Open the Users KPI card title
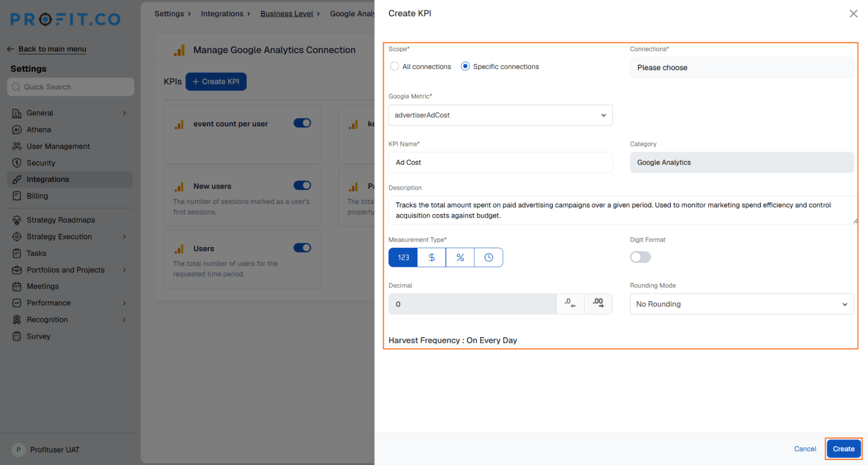This screenshot has height=465, width=868. 204,249
